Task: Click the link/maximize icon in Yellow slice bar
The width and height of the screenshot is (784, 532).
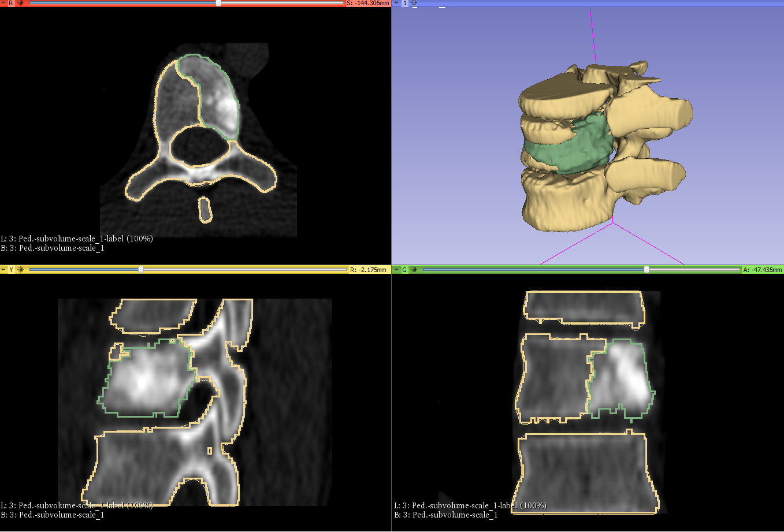Action: click(x=21, y=270)
